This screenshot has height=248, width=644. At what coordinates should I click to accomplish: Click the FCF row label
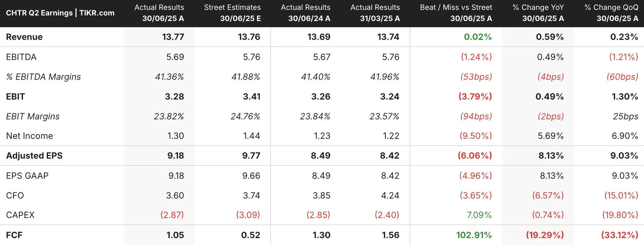point(14,235)
